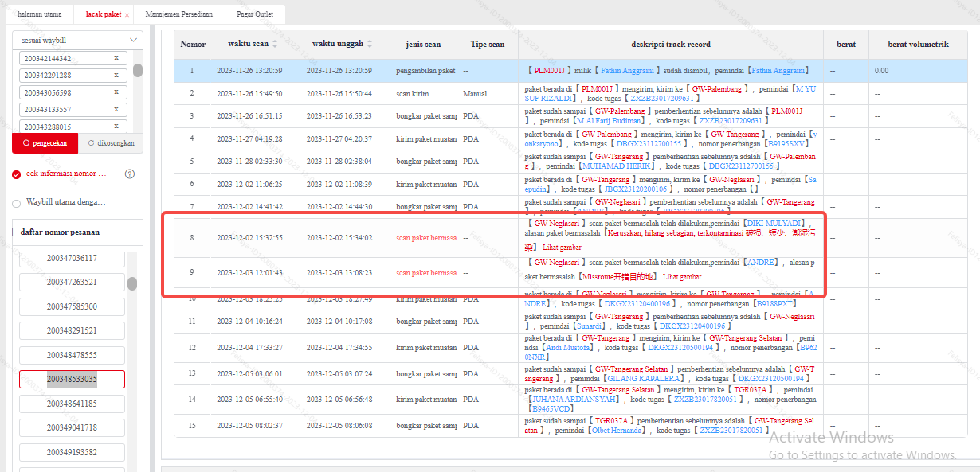Select order number 200347585300
The image size is (980, 472).
click(x=72, y=306)
